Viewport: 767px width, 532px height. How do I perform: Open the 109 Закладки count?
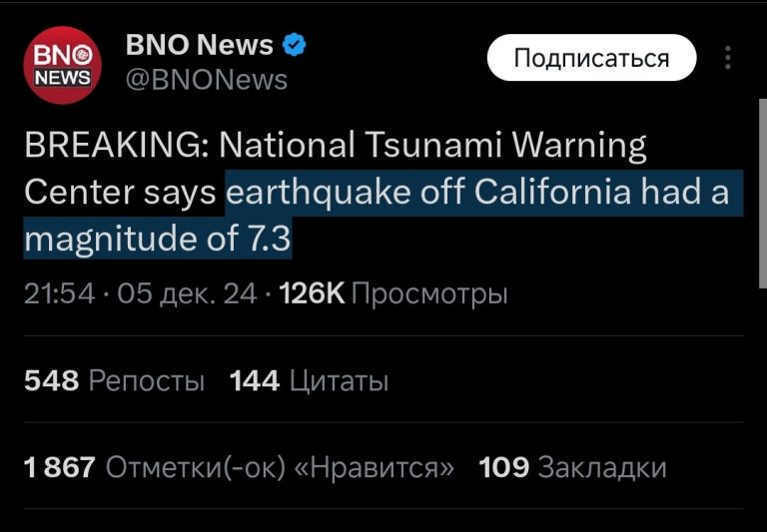point(572,467)
